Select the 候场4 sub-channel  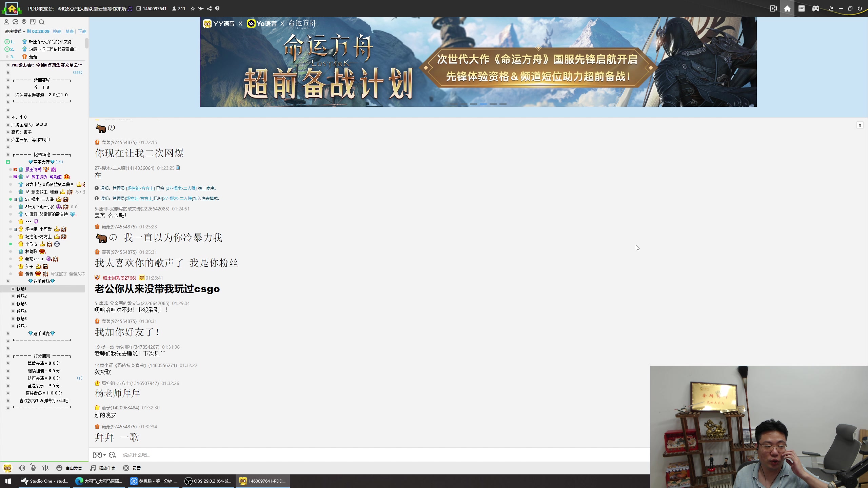coord(22,311)
